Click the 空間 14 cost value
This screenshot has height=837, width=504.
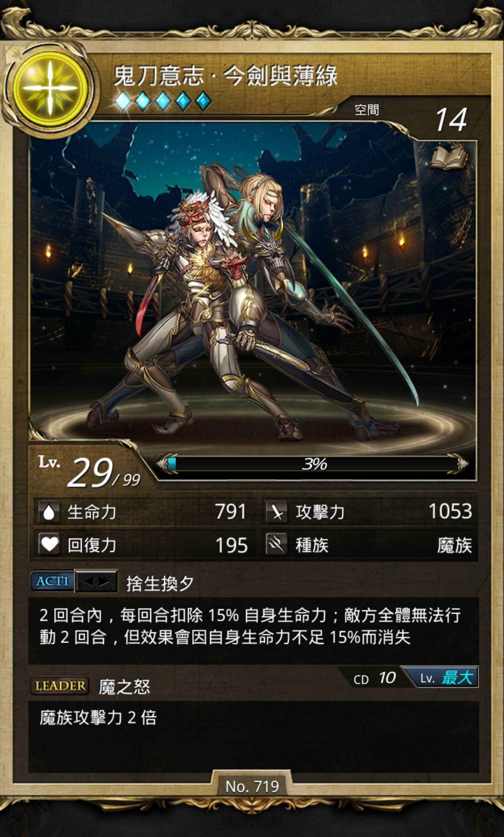(x=451, y=119)
